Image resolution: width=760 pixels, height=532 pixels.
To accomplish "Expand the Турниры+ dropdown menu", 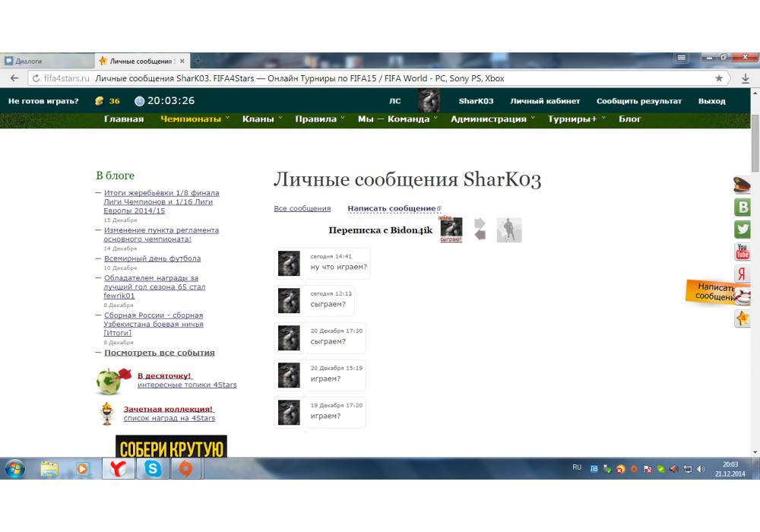I will click(x=575, y=119).
